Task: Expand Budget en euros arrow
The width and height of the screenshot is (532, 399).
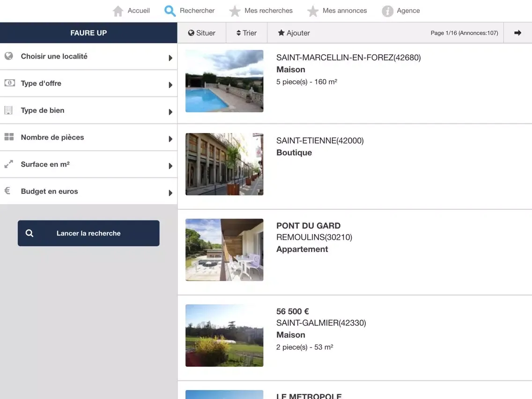Action: point(170,193)
